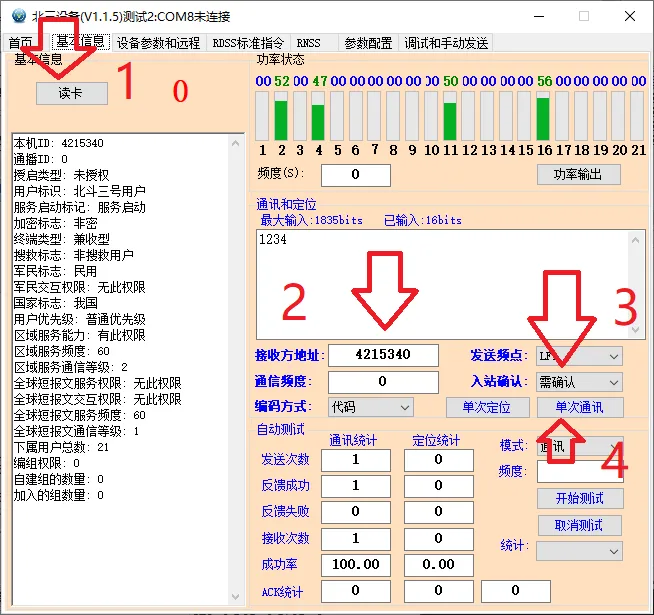The width and height of the screenshot is (654, 615).
Task: Focus the 通信频度 input field
Action: point(383,382)
